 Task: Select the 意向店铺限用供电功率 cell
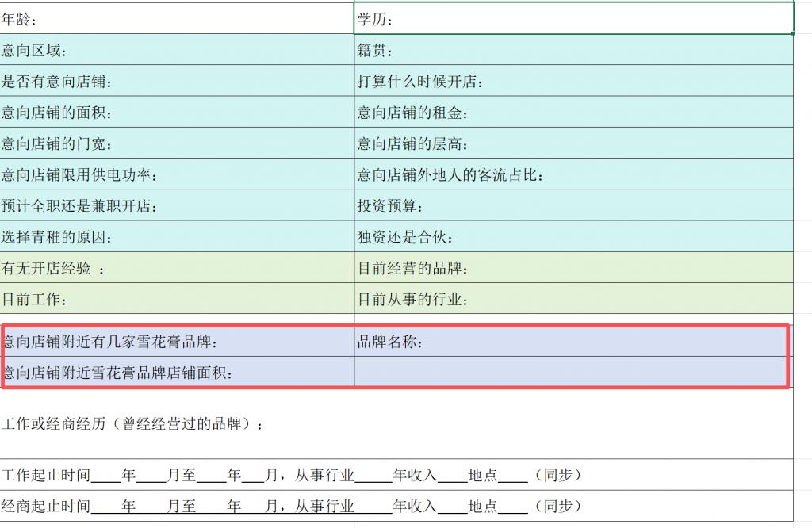click(177, 174)
